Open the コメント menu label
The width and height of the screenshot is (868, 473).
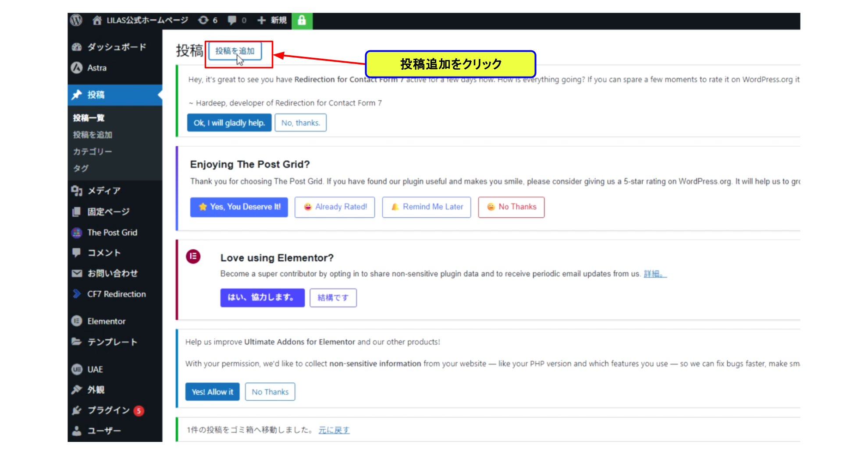pyautogui.click(x=104, y=253)
